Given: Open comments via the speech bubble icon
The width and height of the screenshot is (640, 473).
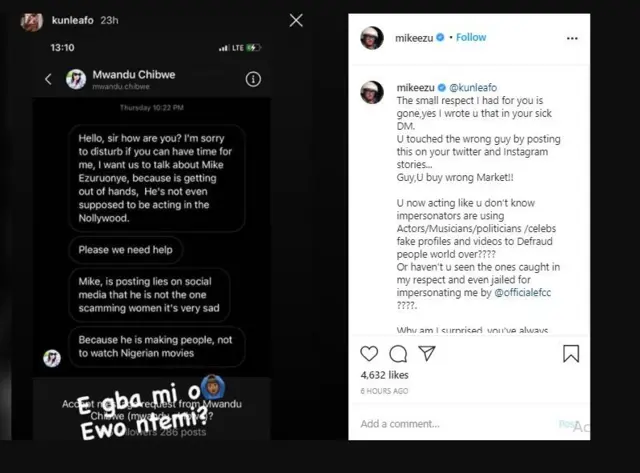Looking at the screenshot, I should (398, 353).
